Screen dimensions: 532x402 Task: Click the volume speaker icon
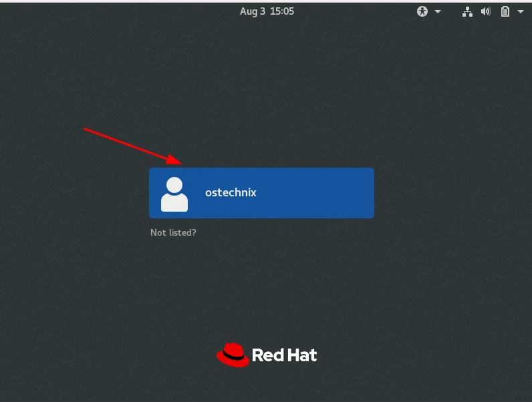pyautogui.click(x=486, y=11)
